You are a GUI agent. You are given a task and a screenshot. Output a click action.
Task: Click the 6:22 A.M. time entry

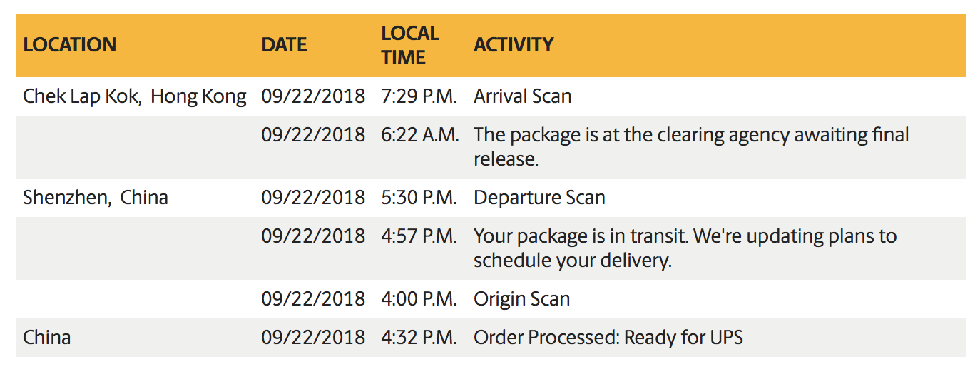click(x=420, y=134)
